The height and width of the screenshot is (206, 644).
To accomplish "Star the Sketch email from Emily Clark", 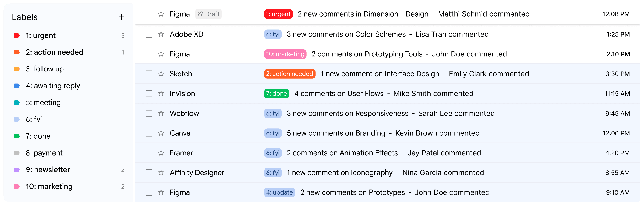I will click(x=161, y=74).
